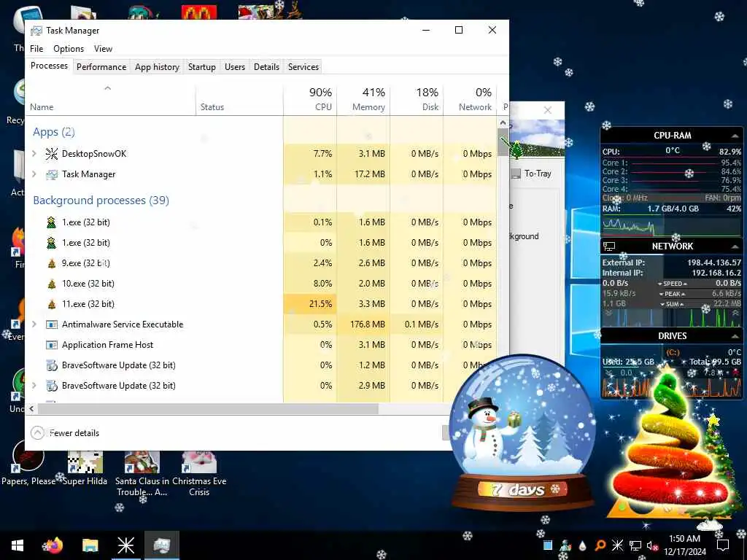Click the water droplet tray icon
Screen dimensions: 747x560
(x=583, y=545)
